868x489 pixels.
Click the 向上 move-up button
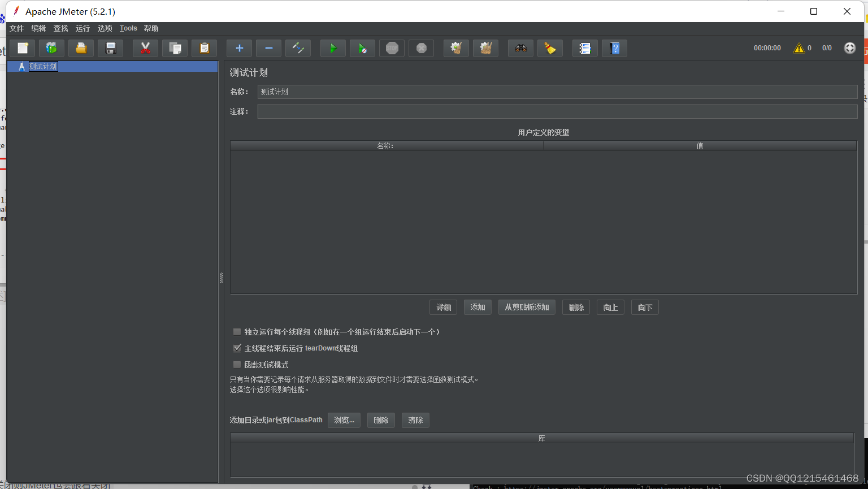tap(610, 308)
